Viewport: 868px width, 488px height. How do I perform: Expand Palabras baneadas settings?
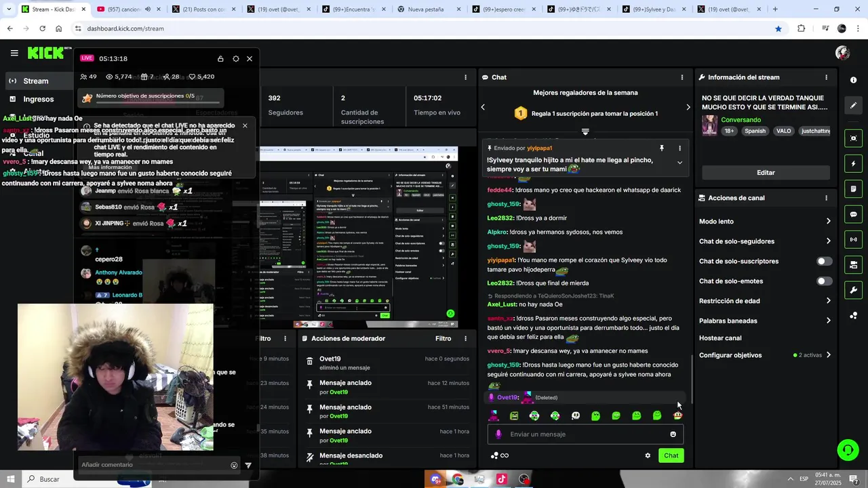pos(828,321)
